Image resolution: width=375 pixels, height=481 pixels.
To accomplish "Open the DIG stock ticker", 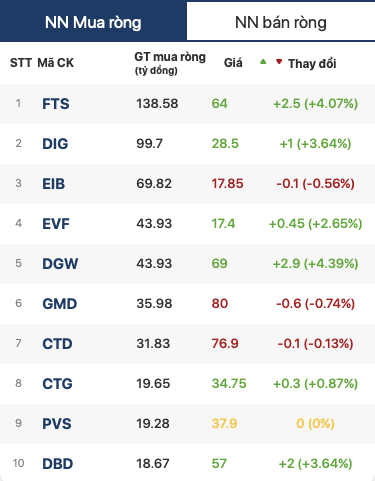I will [55, 144].
